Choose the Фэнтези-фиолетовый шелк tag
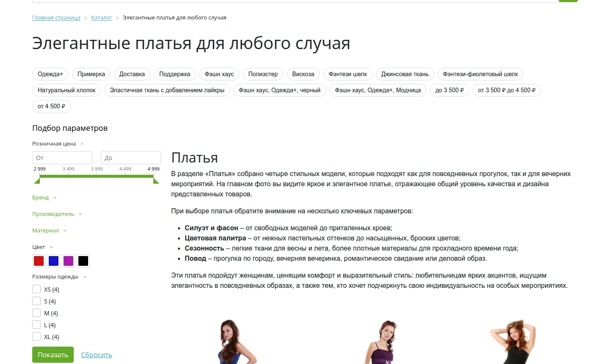Viewport: 610px width, 364px height. [x=480, y=74]
